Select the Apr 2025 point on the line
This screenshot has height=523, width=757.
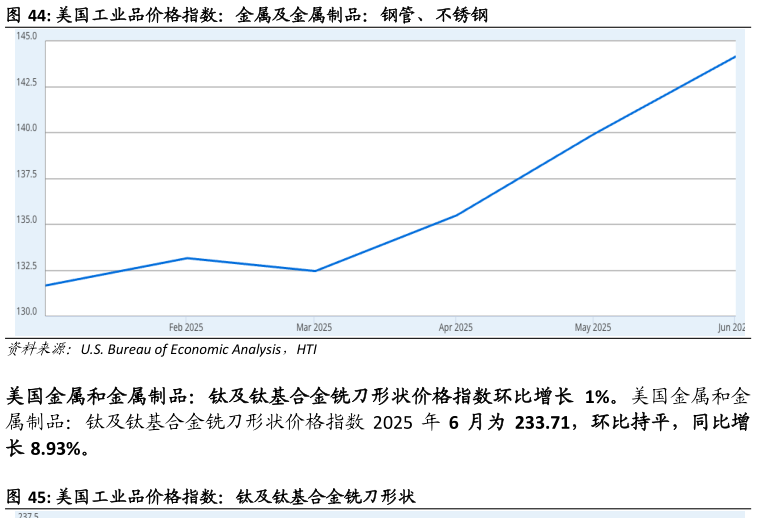(x=457, y=215)
